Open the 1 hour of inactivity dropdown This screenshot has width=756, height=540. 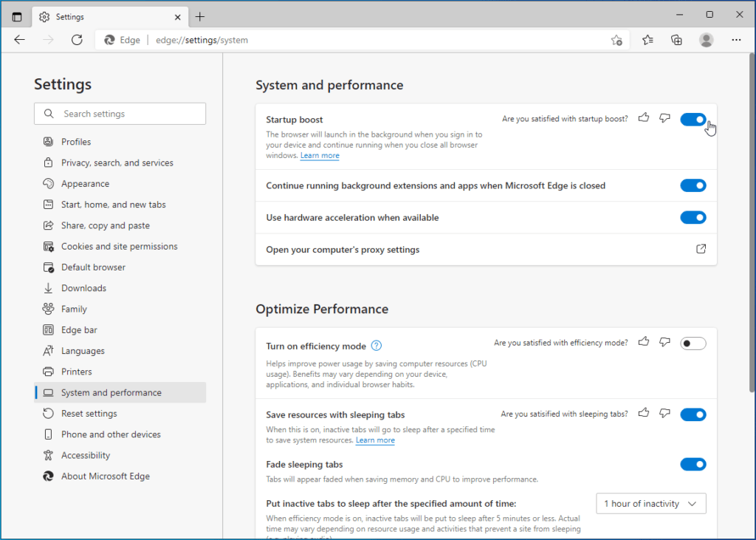click(x=650, y=503)
